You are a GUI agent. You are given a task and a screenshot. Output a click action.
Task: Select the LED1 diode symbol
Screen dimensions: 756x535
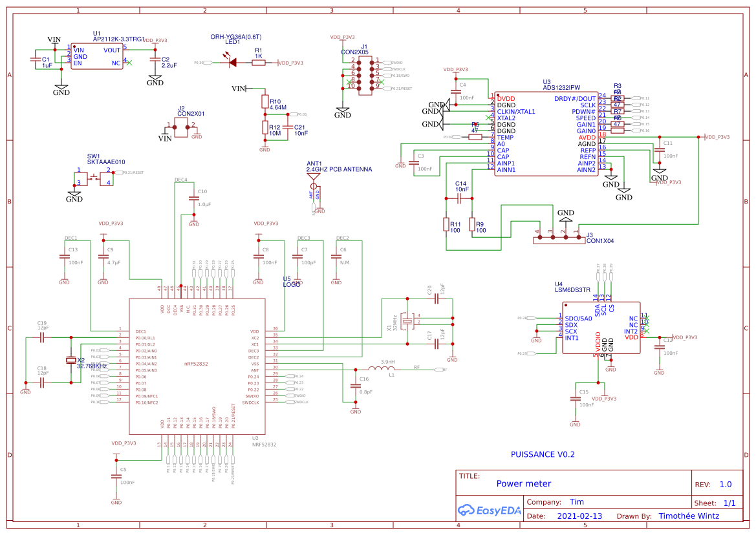click(231, 62)
